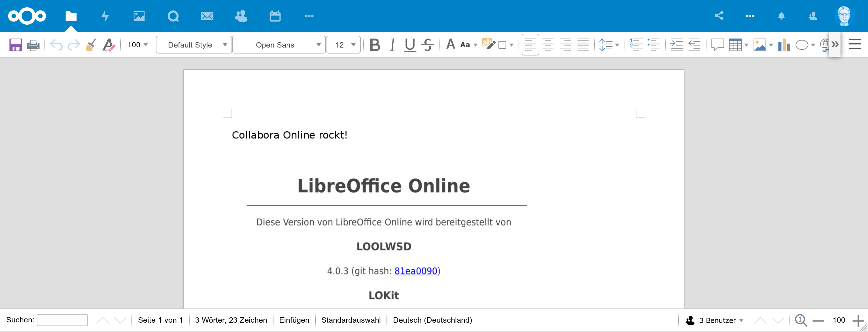Open the Contacts app icon
The image size is (868, 332).
pos(241,16)
